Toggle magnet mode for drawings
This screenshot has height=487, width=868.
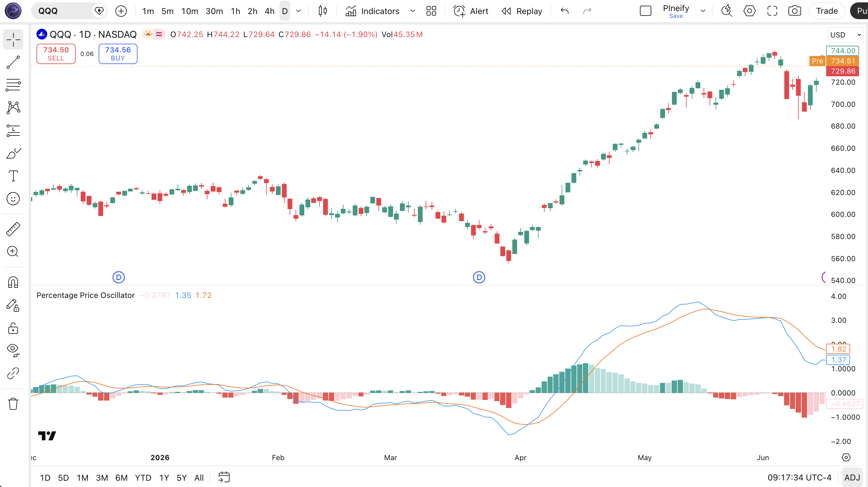[13, 282]
